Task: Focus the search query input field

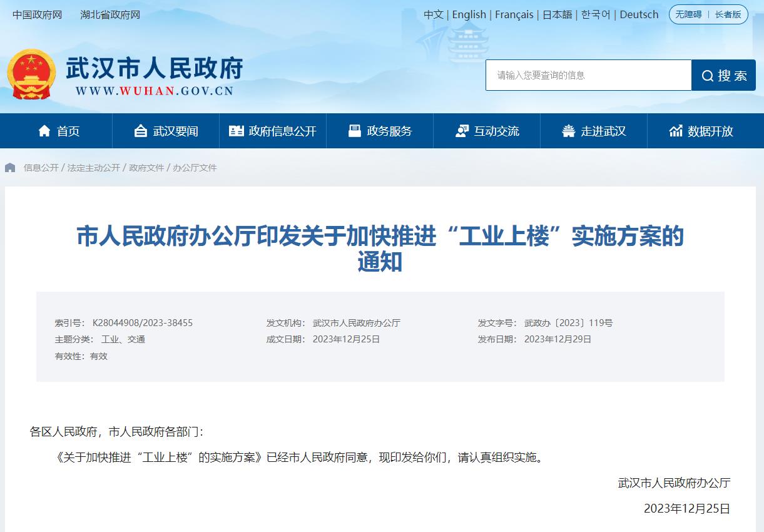Action: [x=589, y=75]
